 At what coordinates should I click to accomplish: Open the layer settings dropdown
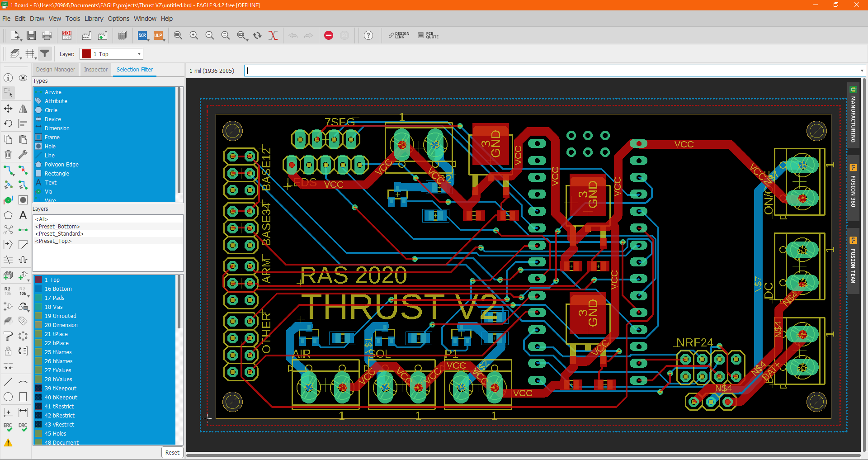(x=21, y=57)
